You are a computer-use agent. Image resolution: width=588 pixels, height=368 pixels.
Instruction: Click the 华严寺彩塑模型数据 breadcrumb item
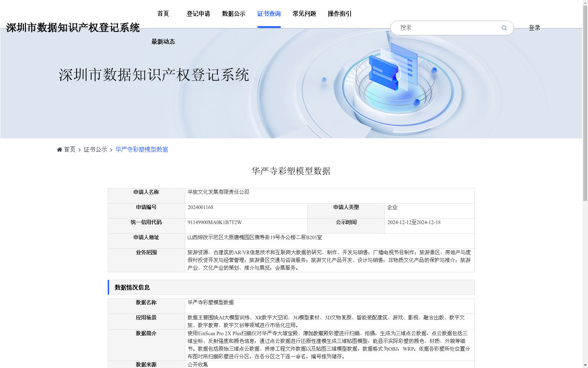[x=142, y=149]
